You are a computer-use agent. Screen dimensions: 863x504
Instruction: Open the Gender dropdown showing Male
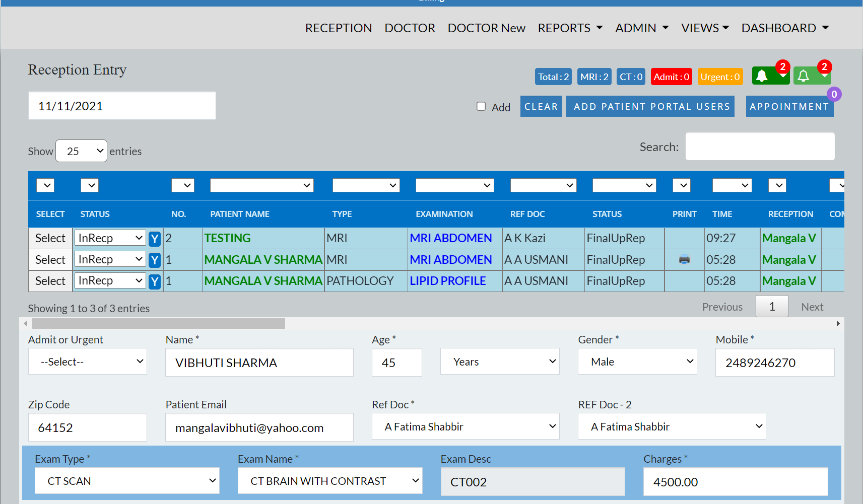(637, 362)
